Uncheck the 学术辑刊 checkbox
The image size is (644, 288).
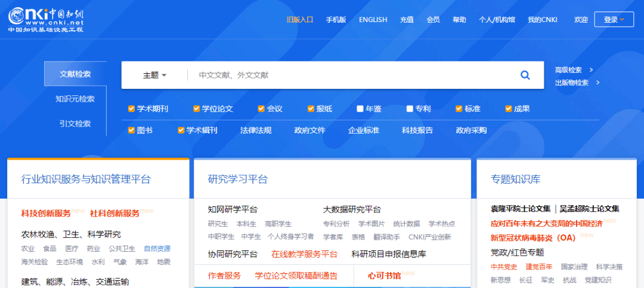point(181,130)
